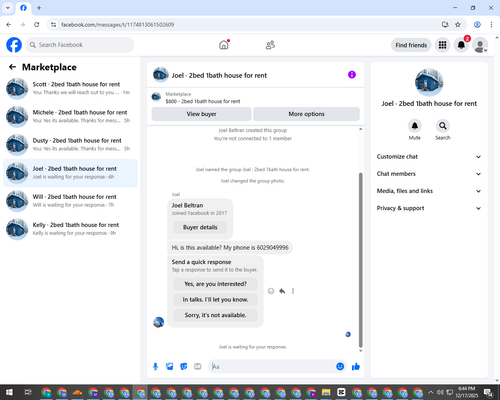Click the sender avatar beside quick responses
Screen dimensions: 500x400
158,322
